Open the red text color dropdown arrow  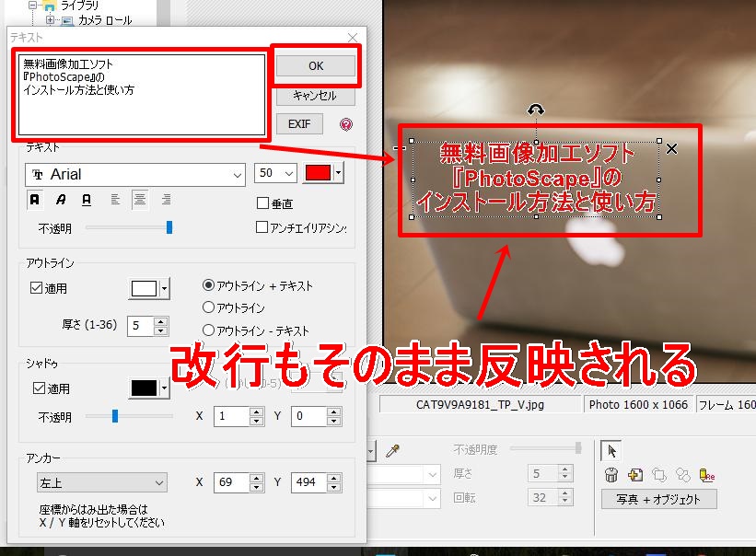pos(339,172)
